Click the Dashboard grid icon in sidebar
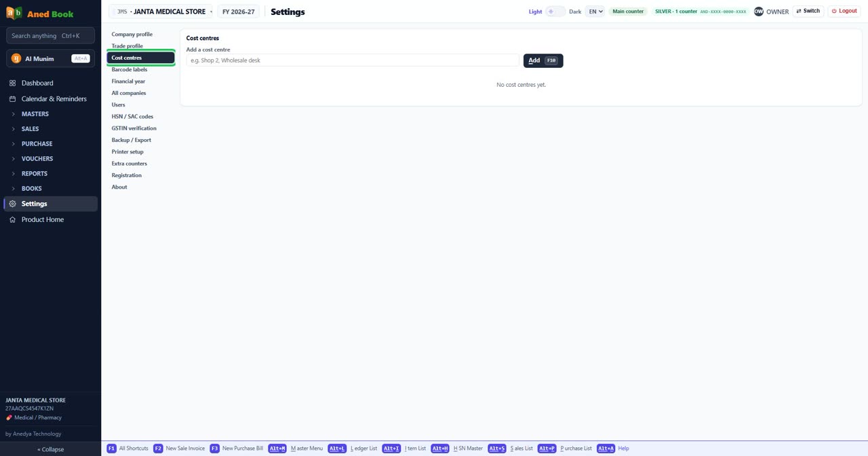Screen dimensions: 868x456 click(12, 83)
